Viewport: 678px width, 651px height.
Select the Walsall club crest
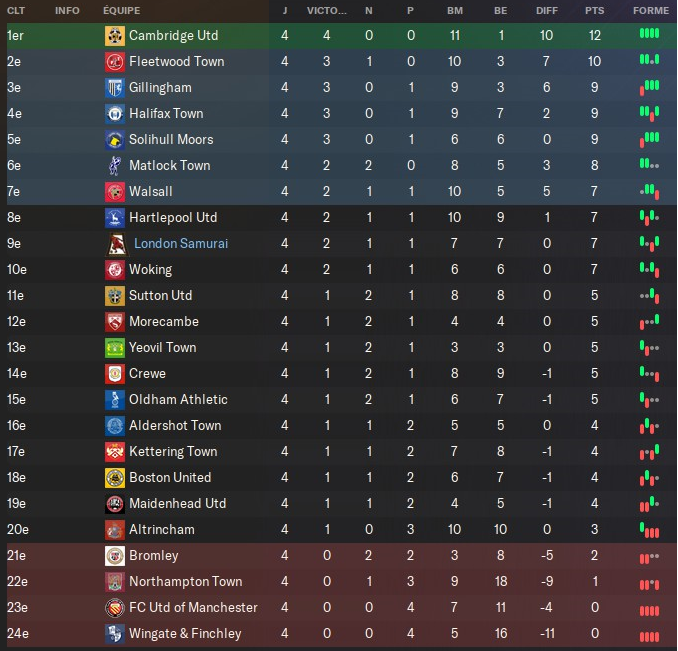115,192
